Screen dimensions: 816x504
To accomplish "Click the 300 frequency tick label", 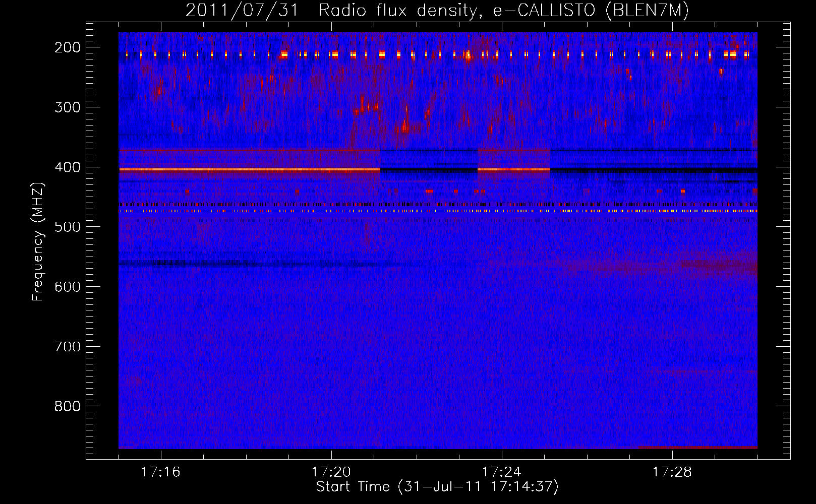I will [x=68, y=107].
